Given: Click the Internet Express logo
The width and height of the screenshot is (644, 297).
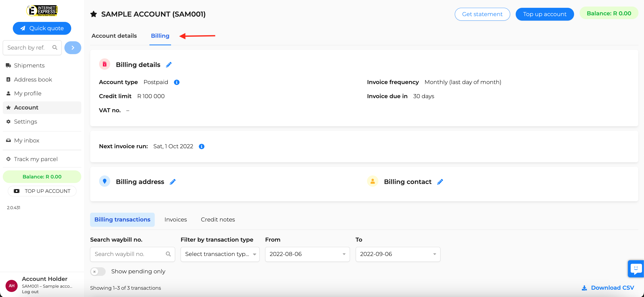Looking at the screenshot, I should tap(42, 11).
